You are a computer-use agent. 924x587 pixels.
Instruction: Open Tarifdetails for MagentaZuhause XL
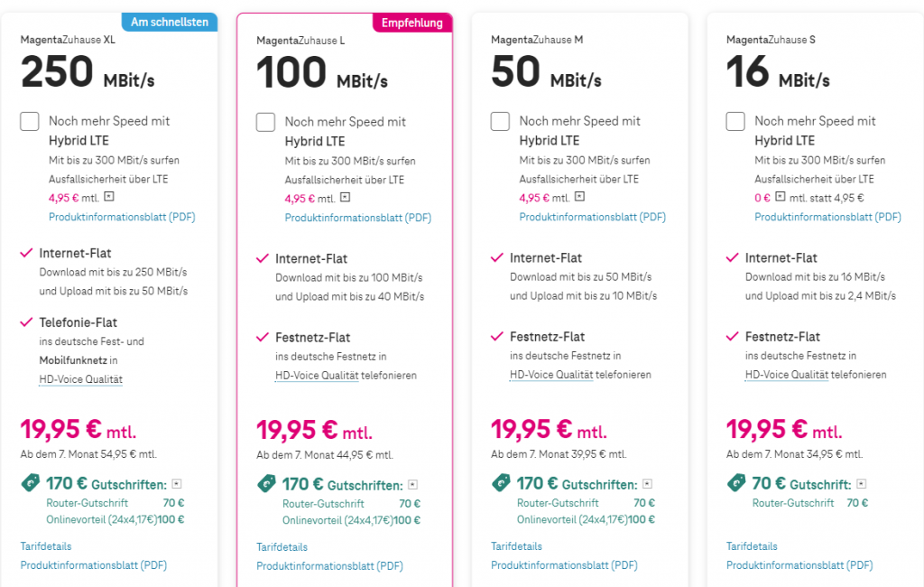[x=45, y=546]
